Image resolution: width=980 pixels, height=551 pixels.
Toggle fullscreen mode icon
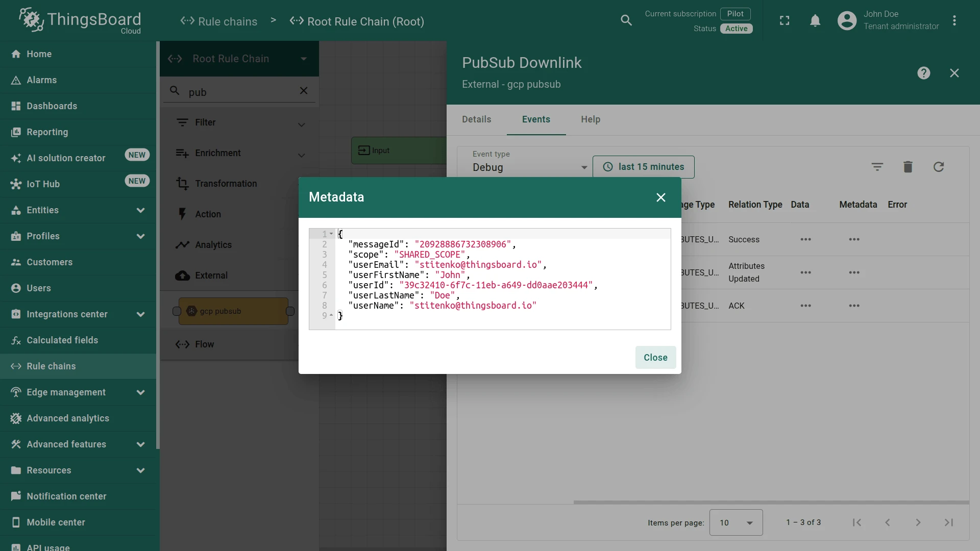point(785,20)
